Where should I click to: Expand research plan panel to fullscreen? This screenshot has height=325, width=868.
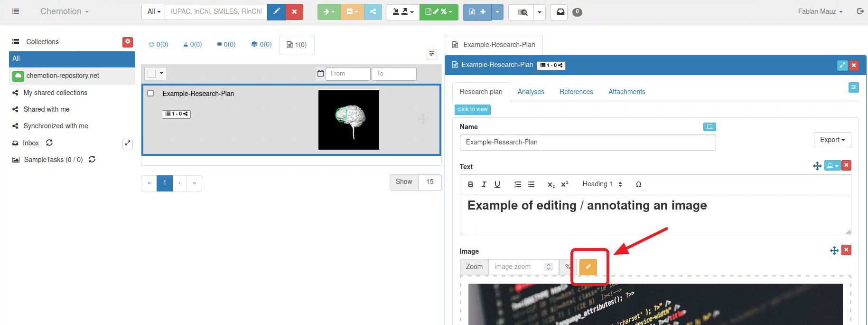click(x=842, y=66)
